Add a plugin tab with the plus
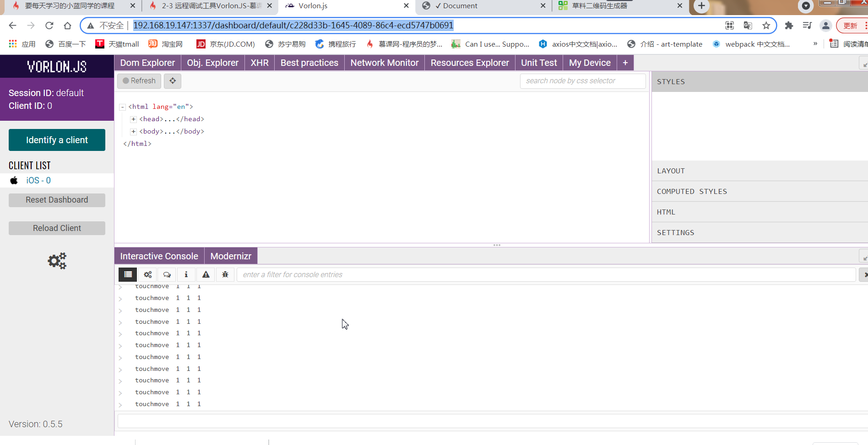This screenshot has width=868, height=445. (625, 63)
